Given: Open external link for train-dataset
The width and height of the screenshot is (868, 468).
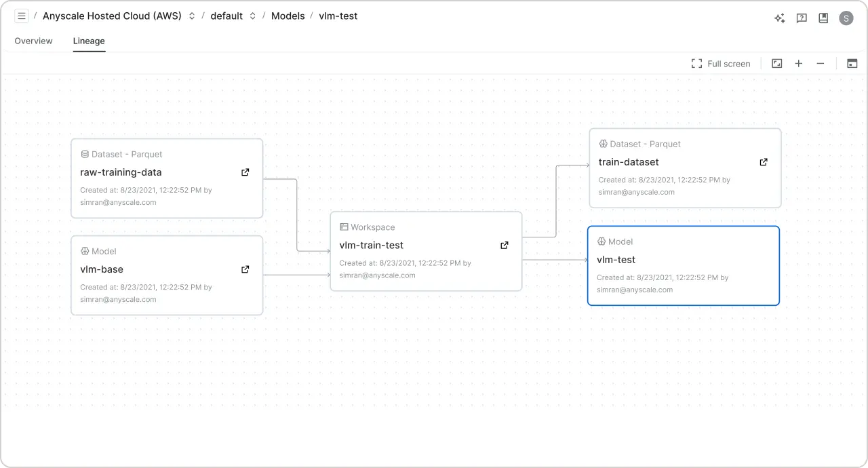Looking at the screenshot, I should click(x=764, y=162).
